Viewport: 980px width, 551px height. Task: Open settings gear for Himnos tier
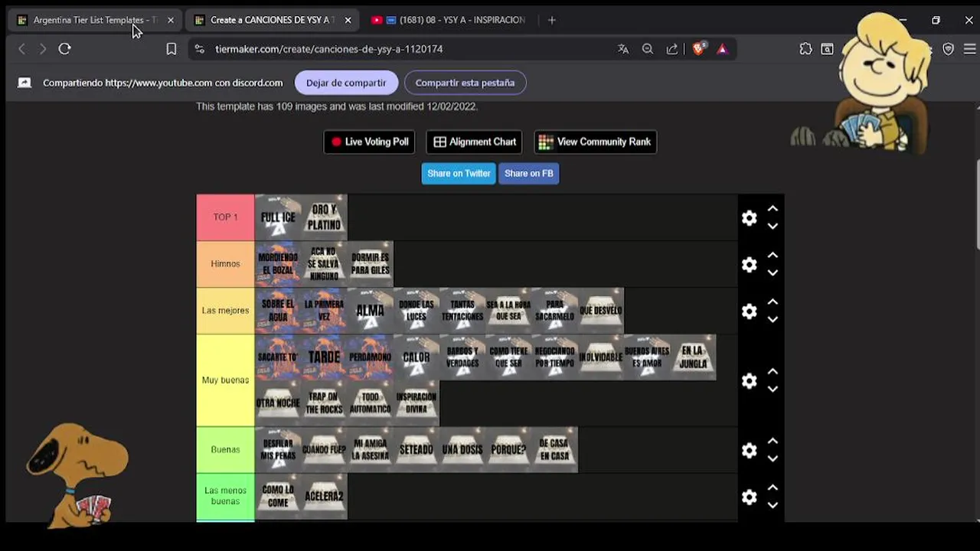tap(750, 265)
